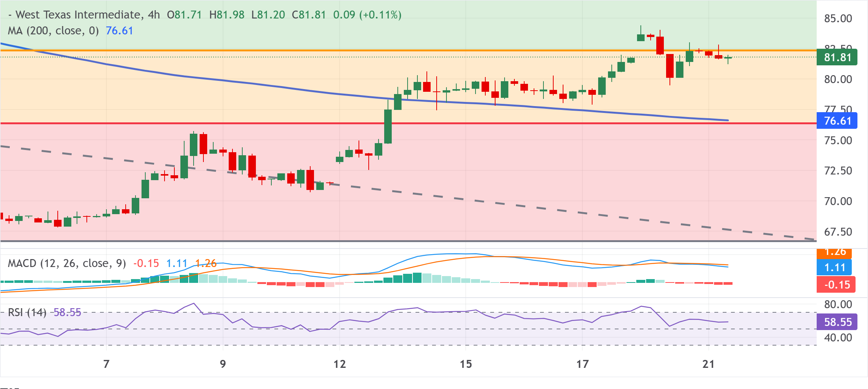Screen dimensions: 868x389
Task: Click the RSI 80.00 axis label
Action: [x=838, y=304]
